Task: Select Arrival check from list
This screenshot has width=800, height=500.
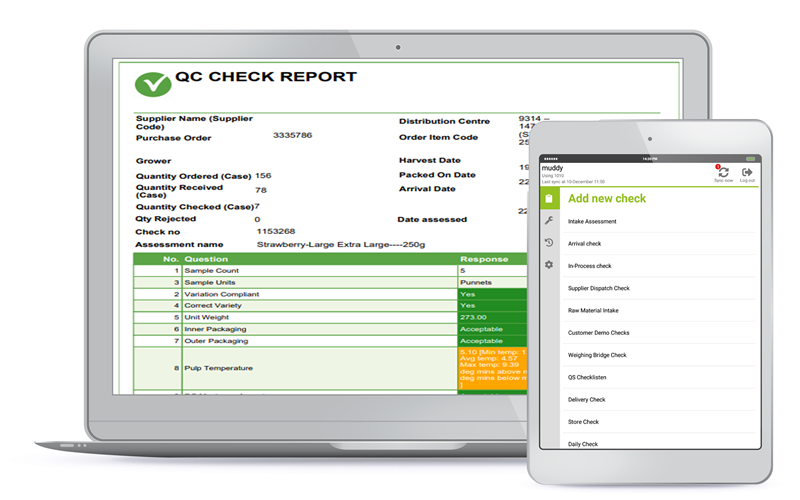Action: [584, 243]
